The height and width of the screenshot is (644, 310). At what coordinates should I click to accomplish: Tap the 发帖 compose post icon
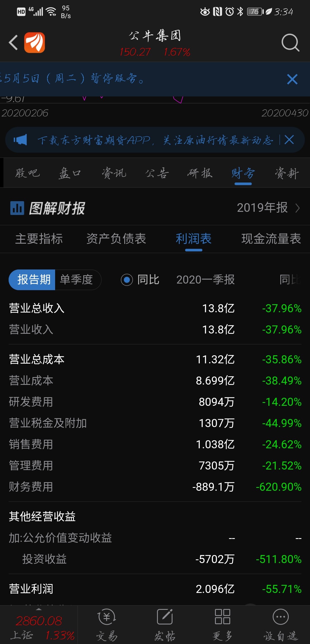point(165,617)
